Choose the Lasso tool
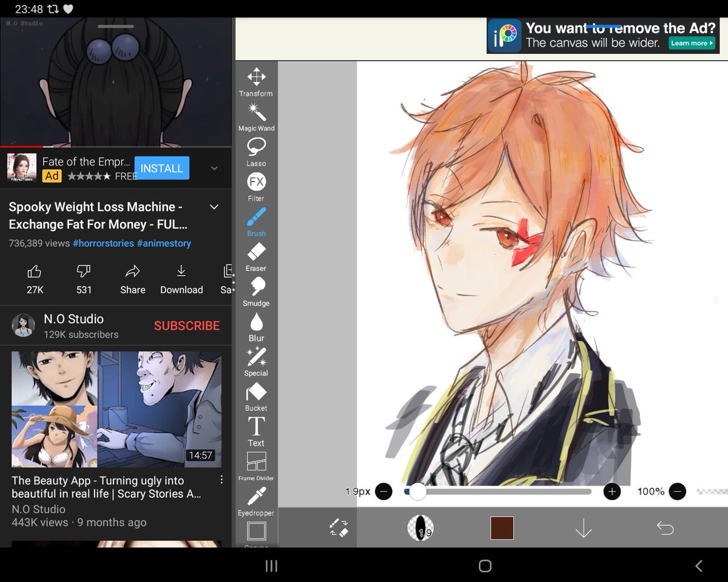Screen dimensions: 728x582 pyautogui.click(x=256, y=152)
